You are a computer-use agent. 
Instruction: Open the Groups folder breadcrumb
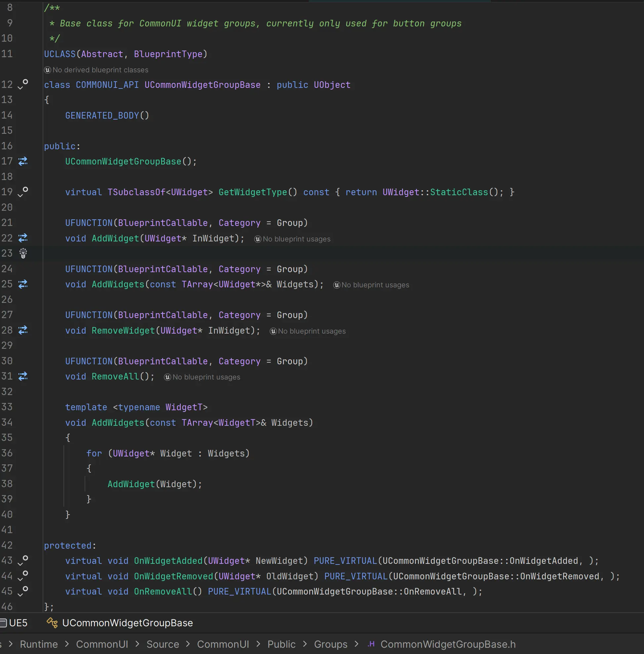click(x=331, y=644)
